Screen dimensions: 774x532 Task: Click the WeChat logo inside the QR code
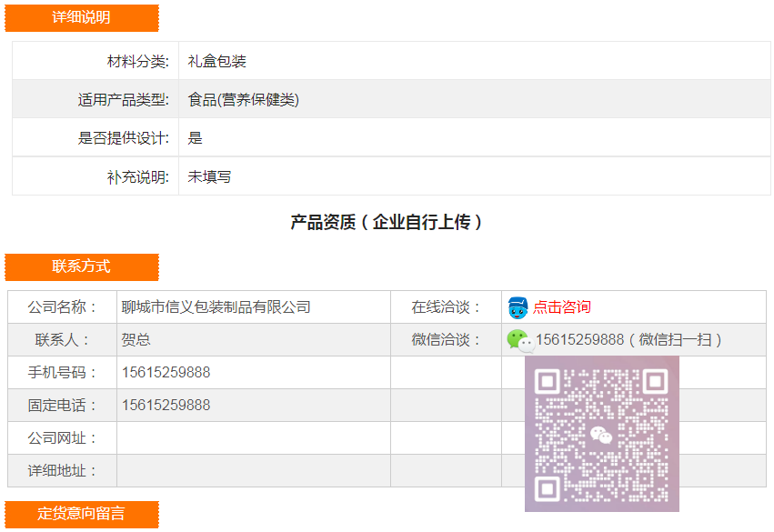[x=601, y=436]
